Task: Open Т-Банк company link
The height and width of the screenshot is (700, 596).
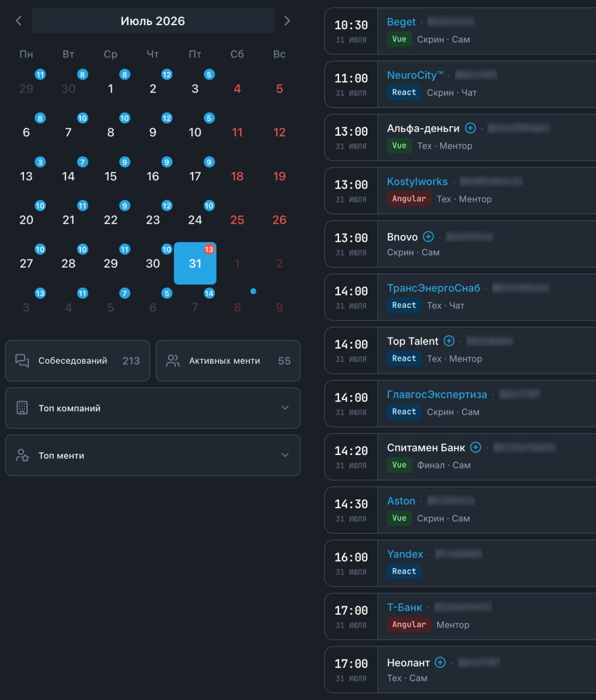Action: tap(405, 607)
